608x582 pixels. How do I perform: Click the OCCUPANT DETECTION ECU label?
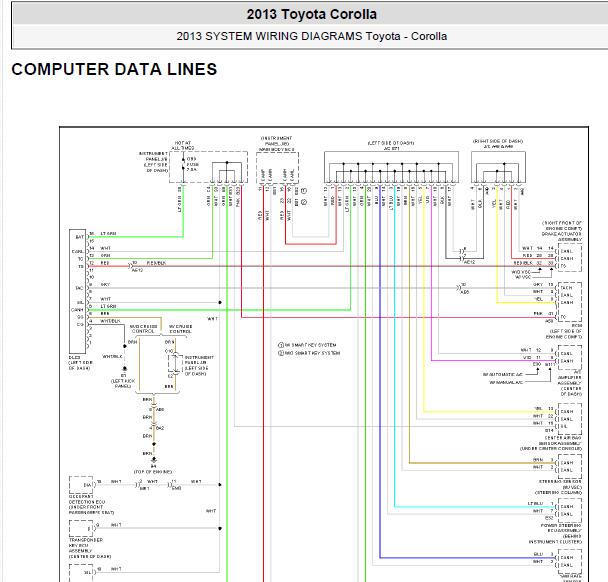pyautogui.click(x=87, y=499)
